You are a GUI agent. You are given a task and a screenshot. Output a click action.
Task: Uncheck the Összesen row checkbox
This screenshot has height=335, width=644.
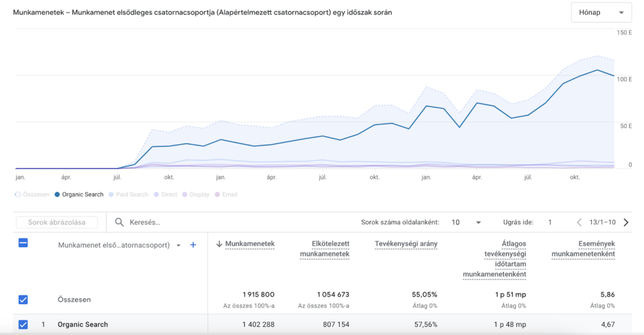coord(23,300)
